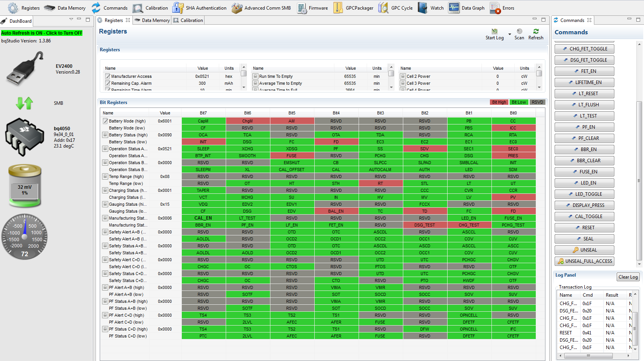Screen dimensions: 644x361
Task: Send the DSG_FET_TOGGLE command
Action: click(x=584, y=60)
